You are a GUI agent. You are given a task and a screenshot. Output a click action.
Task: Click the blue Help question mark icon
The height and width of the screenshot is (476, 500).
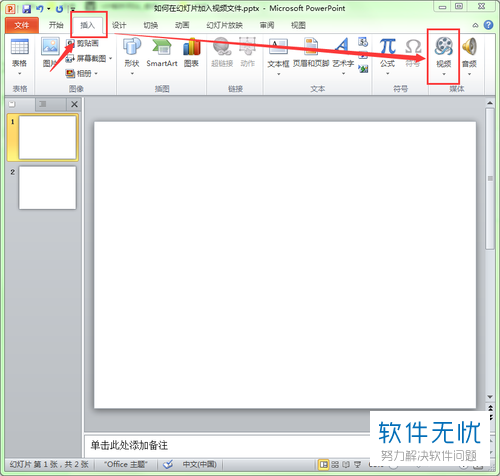point(488,25)
